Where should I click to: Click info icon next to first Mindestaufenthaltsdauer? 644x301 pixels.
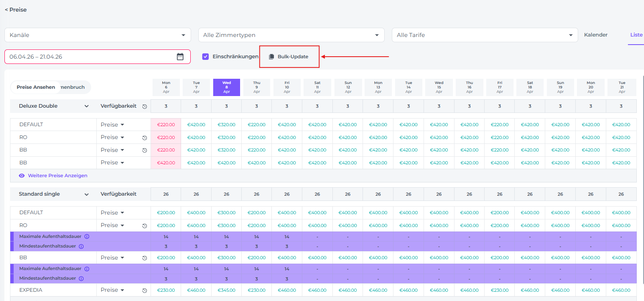tap(81, 246)
